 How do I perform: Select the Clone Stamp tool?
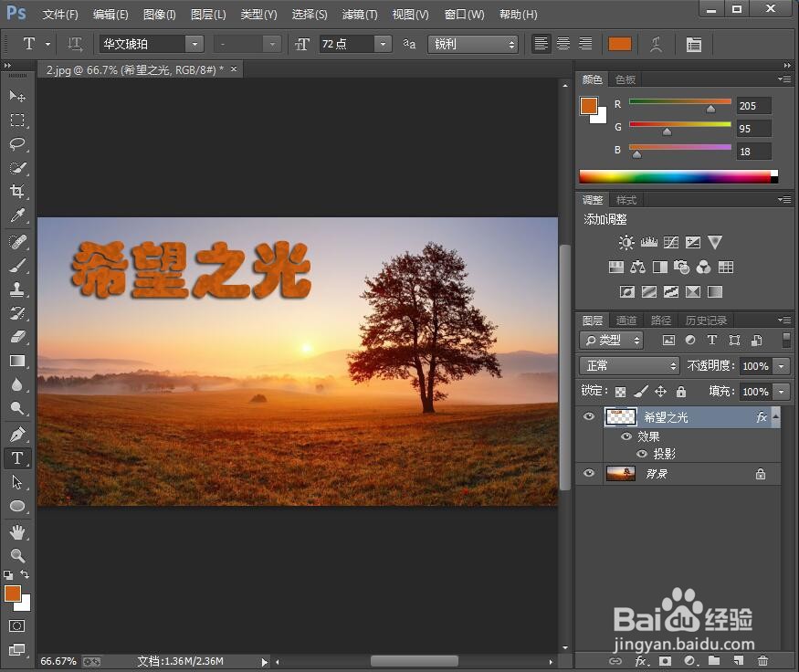pos(18,290)
